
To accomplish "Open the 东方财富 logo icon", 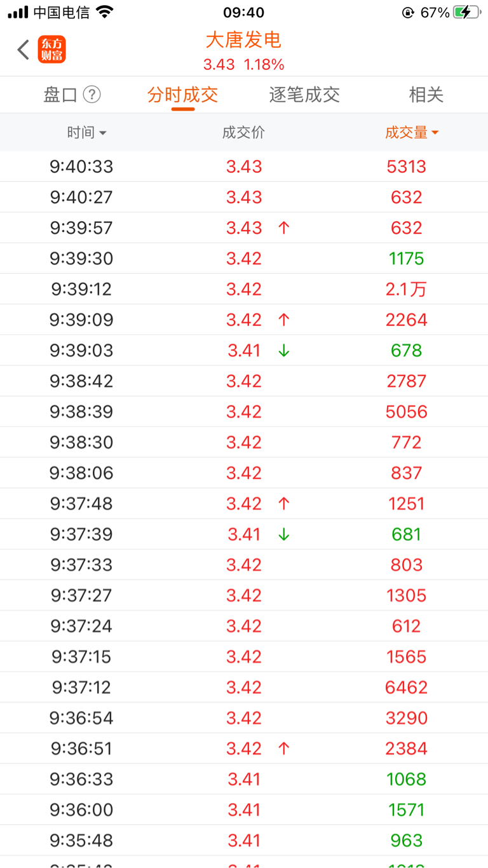I will [x=52, y=50].
